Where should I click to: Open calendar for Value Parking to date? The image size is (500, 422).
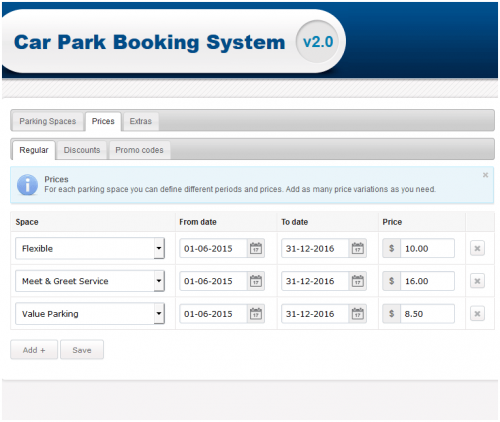[358, 314]
